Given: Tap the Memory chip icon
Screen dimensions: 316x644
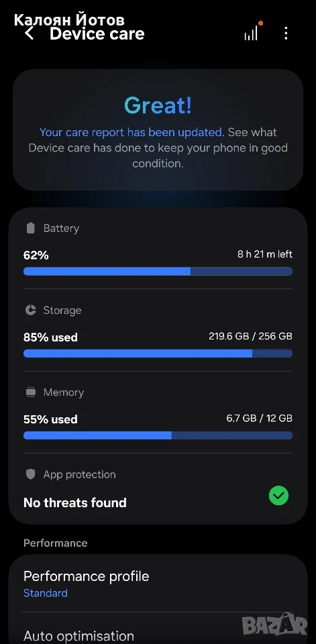Looking at the screenshot, I should click(x=30, y=392).
